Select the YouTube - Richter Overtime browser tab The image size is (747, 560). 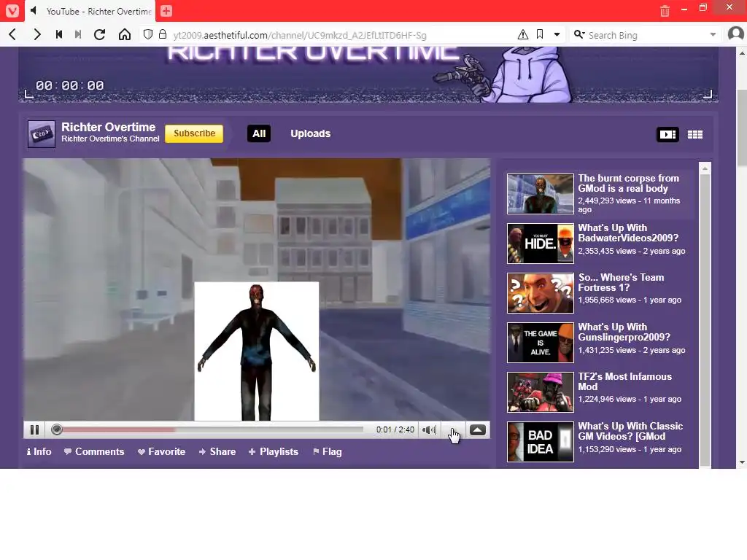point(90,11)
